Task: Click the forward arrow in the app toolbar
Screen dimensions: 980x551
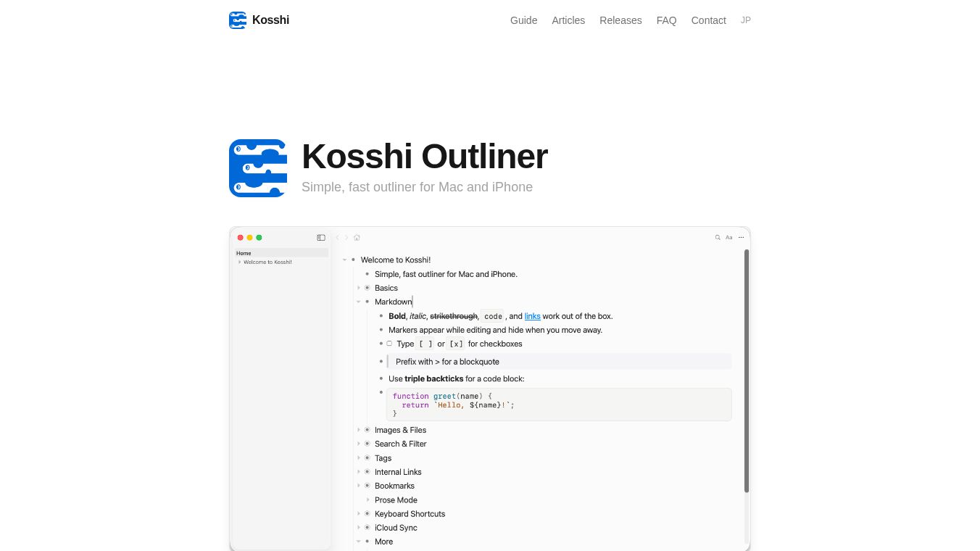Action: tap(346, 238)
